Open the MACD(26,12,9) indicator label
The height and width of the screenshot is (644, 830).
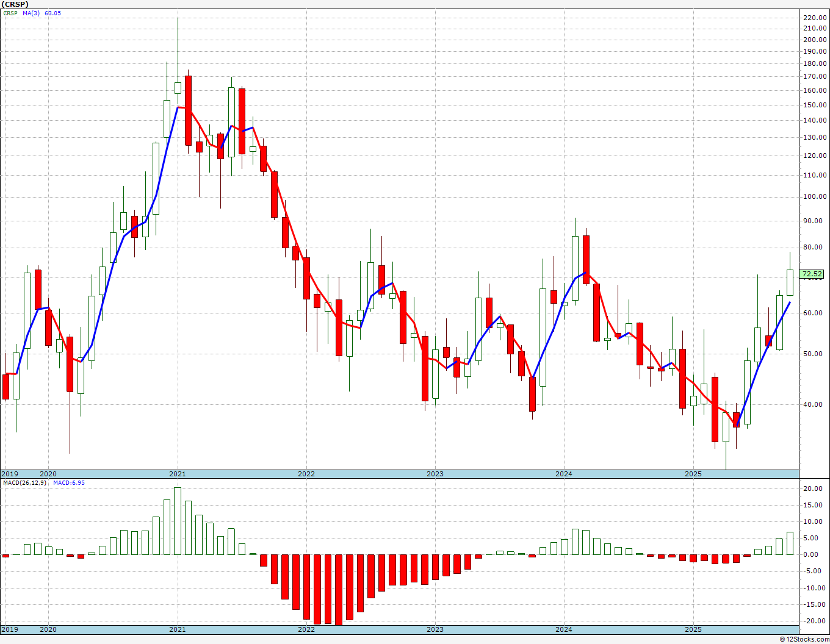click(x=24, y=482)
